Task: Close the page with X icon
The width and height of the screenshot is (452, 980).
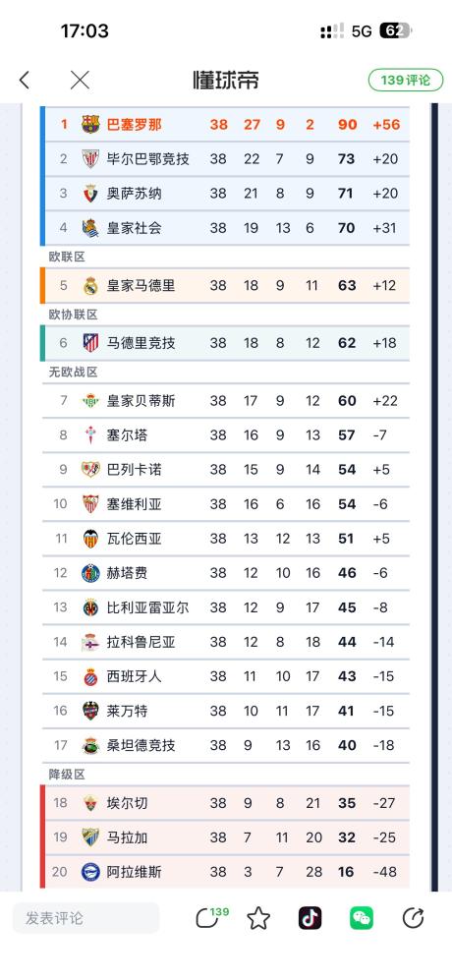Action: click(x=80, y=80)
